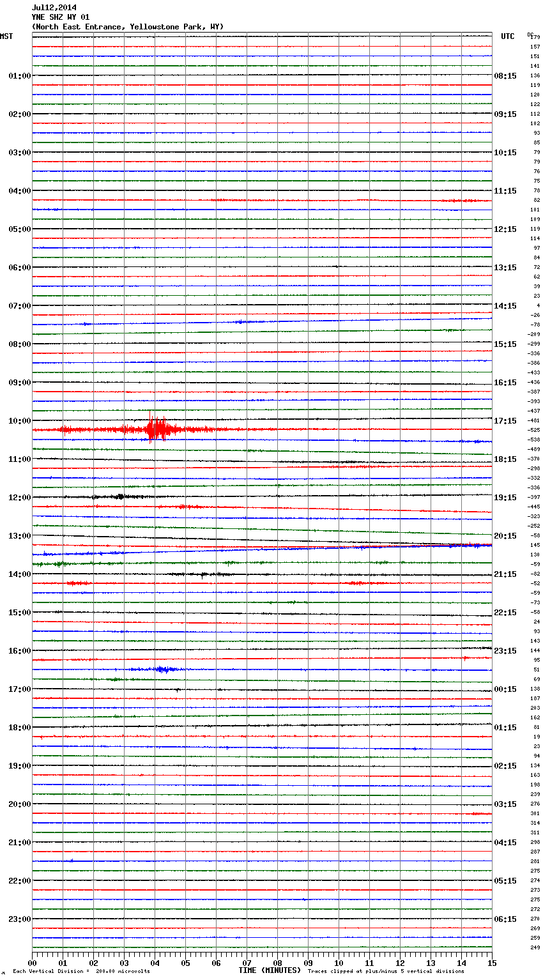Click minute tick 09 on the time axis
Image resolution: width=543 pixels, height=980 pixels.
pyautogui.click(x=308, y=963)
